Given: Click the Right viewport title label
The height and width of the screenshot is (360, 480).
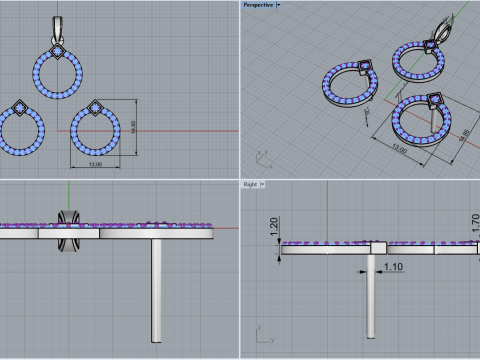Looking at the screenshot, I should point(250,184).
